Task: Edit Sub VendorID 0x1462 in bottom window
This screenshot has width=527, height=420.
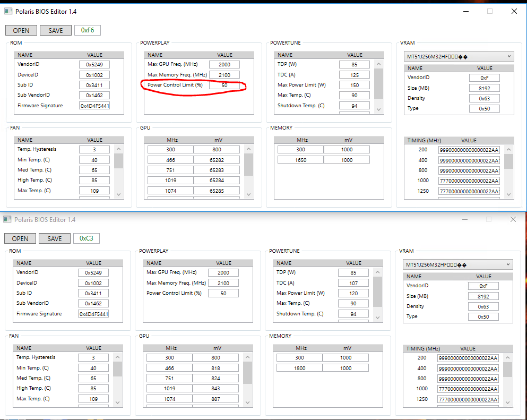Action: tap(93, 303)
